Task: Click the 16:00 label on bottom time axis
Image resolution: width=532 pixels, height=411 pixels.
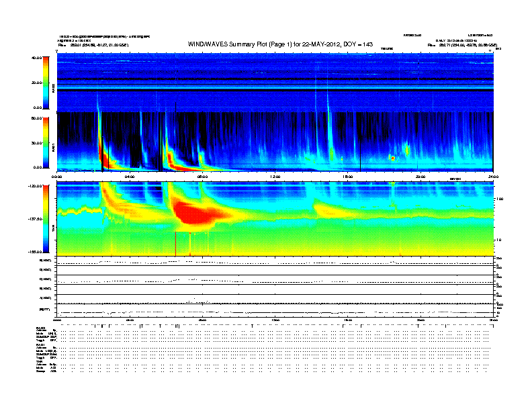Action: tap(348, 320)
